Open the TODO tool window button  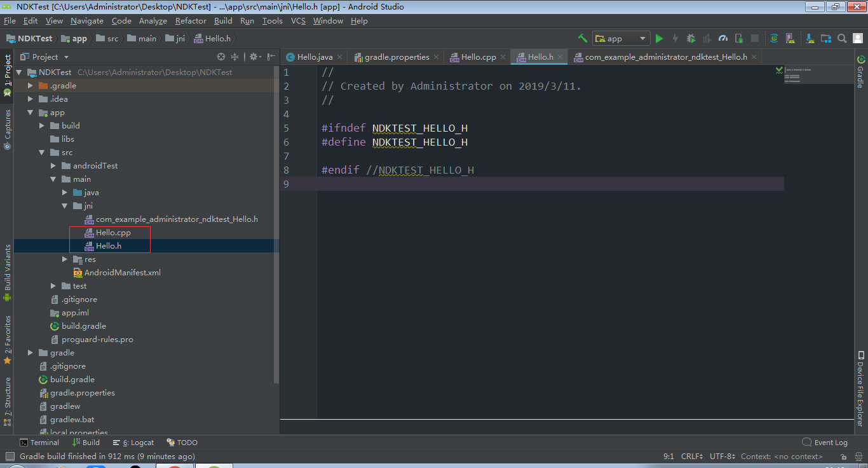click(x=182, y=443)
